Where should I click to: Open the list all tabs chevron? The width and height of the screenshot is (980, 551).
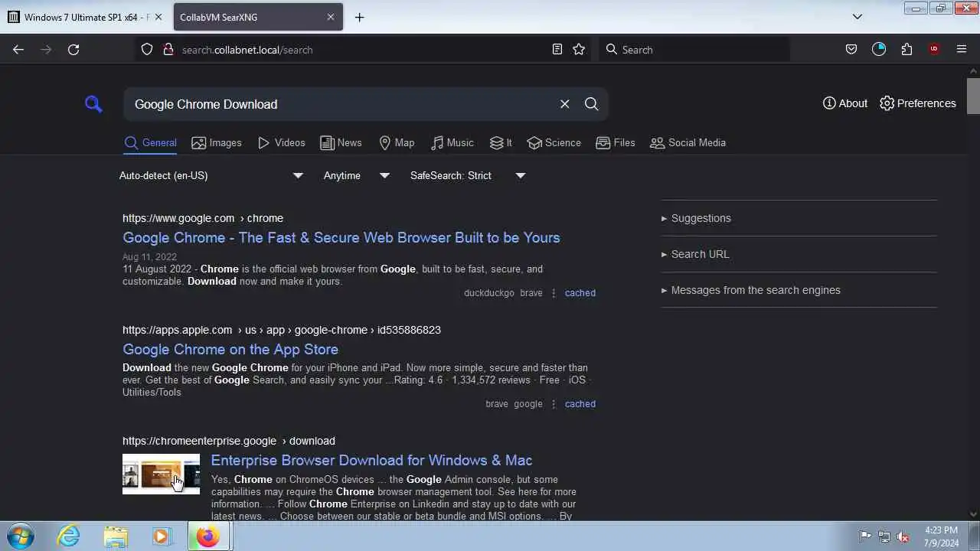point(857,17)
